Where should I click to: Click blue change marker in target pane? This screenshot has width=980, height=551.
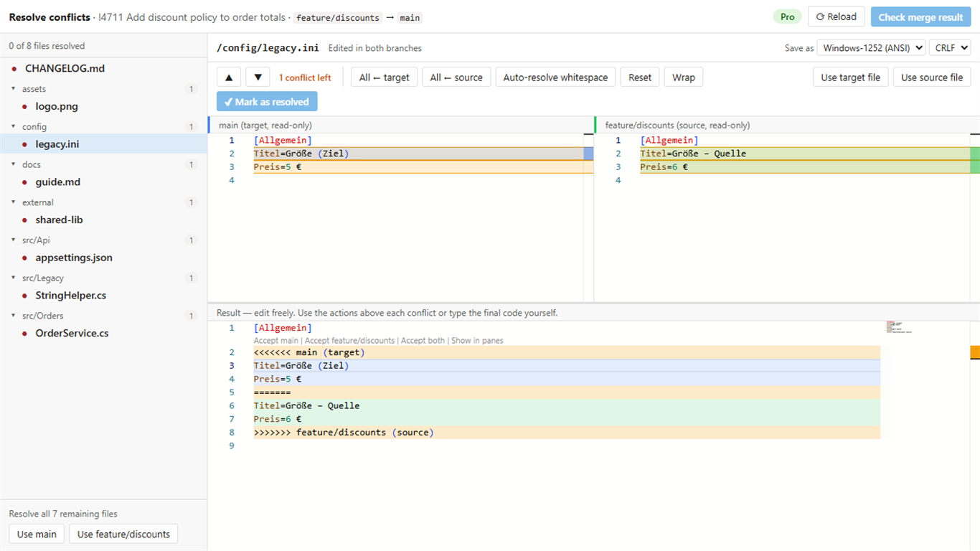pyautogui.click(x=588, y=154)
